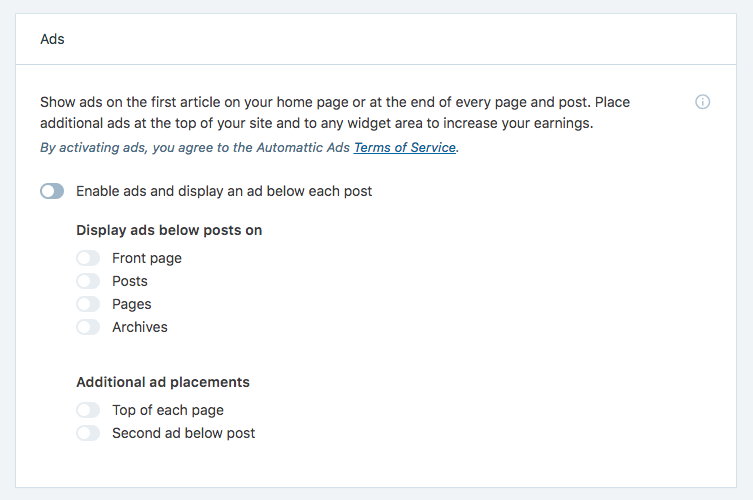The image size is (753, 500).
Task: Toggle the Posts switch
Action: [x=88, y=281]
